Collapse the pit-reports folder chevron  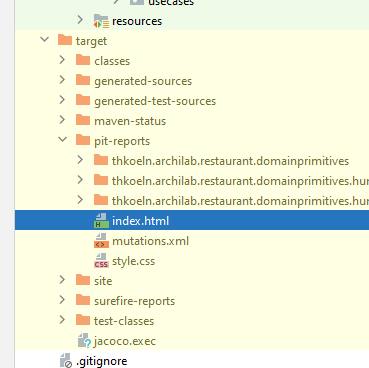click(x=62, y=140)
